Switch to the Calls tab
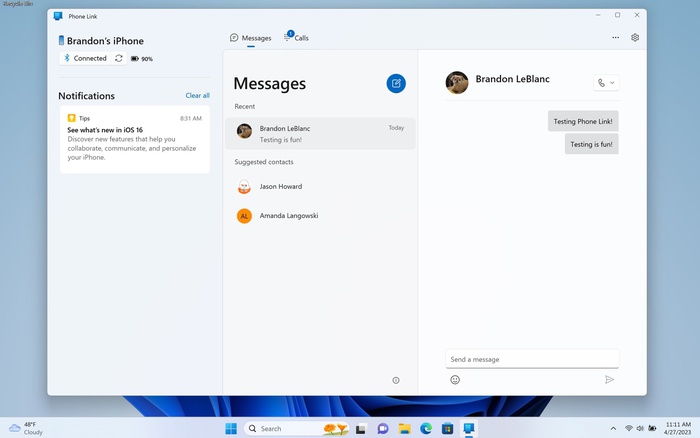The width and height of the screenshot is (700, 438). tap(296, 38)
